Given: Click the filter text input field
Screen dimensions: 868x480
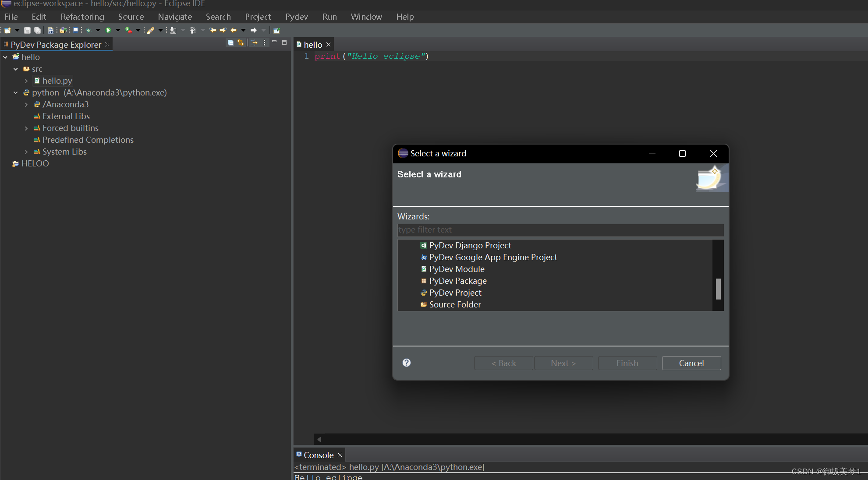Looking at the screenshot, I should (560, 229).
